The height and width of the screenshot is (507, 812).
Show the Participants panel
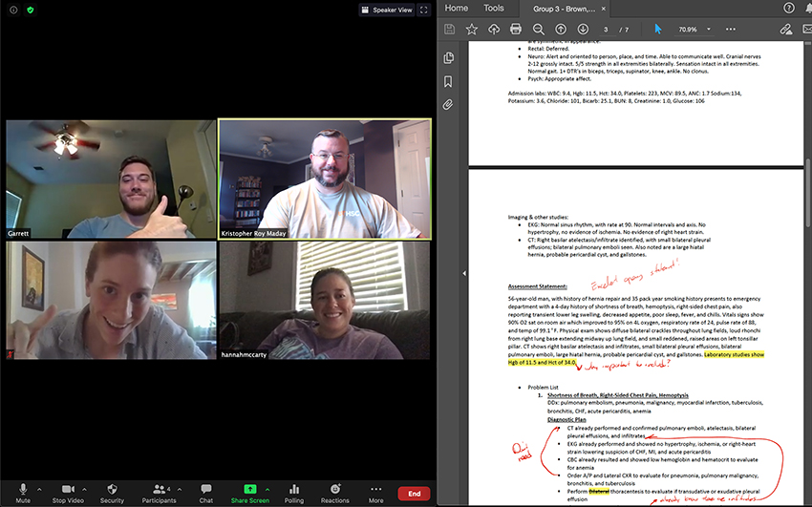pos(159,493)
